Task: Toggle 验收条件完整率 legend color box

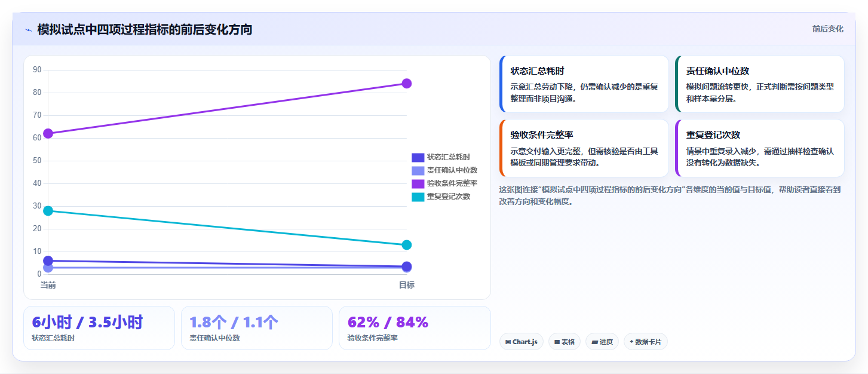Action: [418, 183]
